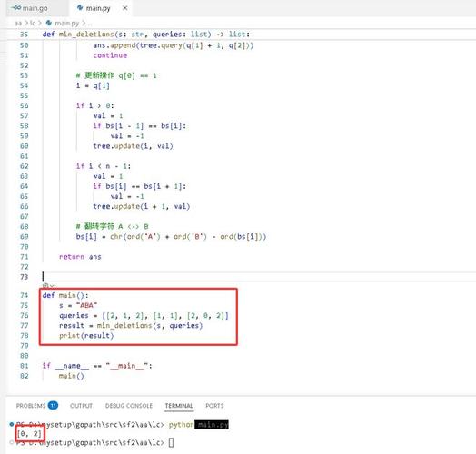Click the main.py breadcrumb item
This screenshot has height=454, width=476.
pos(67,23)
